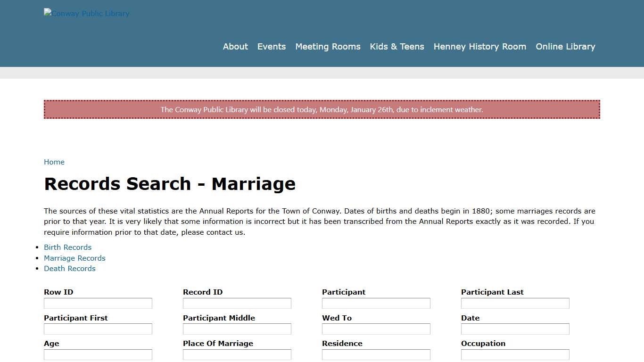The height and width of the screenshot is (362, 644).
Task: Open the Death Records page
Action: (69, 268)
